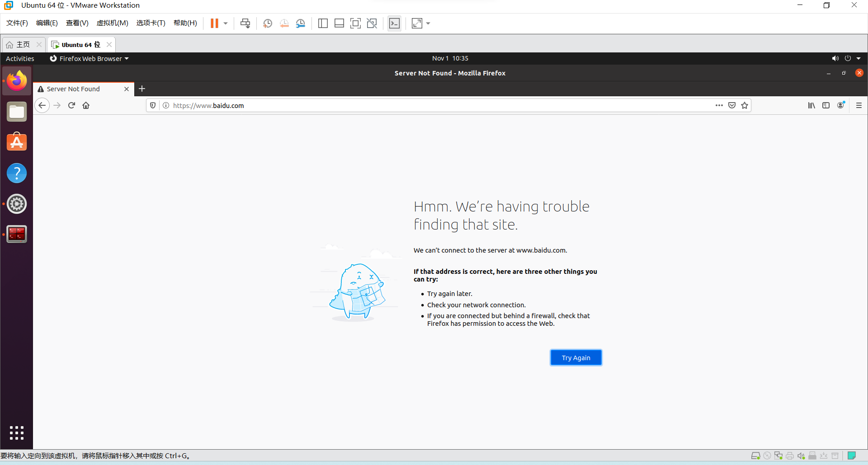Take a VMware snapshot icon
This screenshot has height=465, width=868.
[x=268, y=23]
